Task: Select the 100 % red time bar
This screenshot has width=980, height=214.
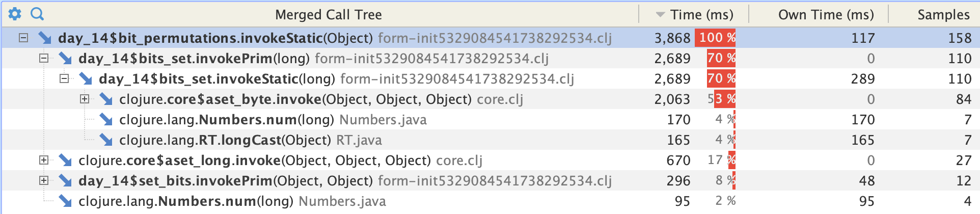Action: point(717,38)
